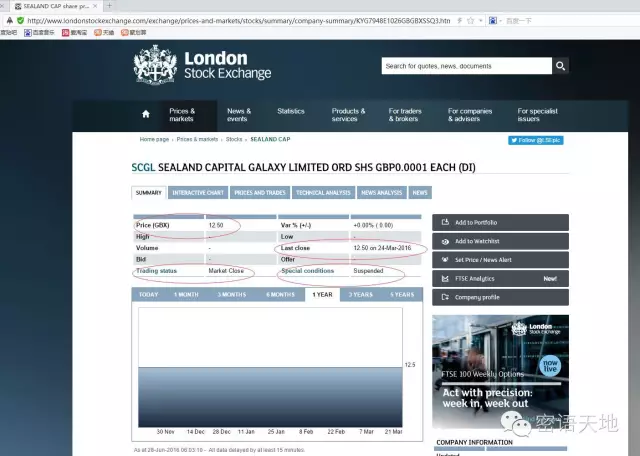Click the Set Price / News Alert icon

(x=445, y=260)
